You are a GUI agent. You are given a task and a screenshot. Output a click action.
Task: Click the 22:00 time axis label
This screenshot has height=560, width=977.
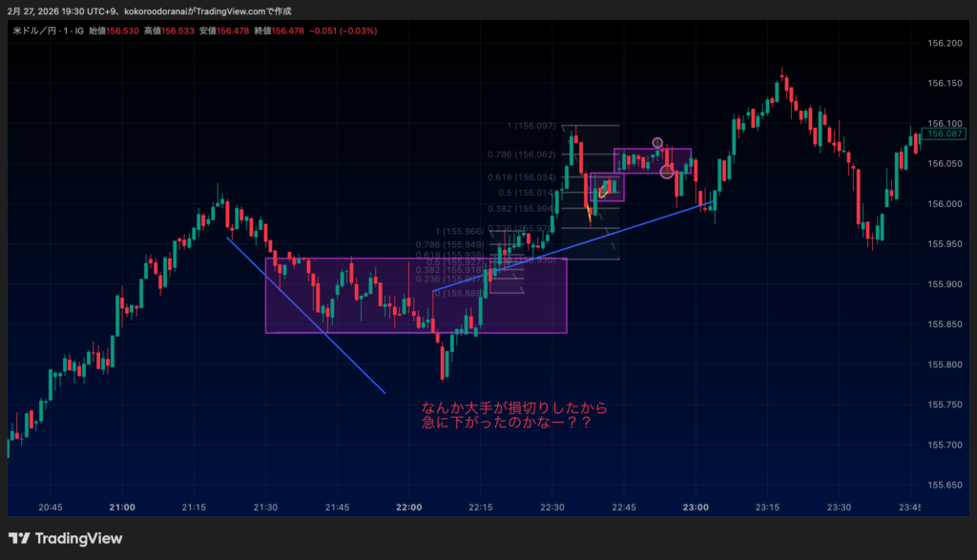click(x=408, y=508)
